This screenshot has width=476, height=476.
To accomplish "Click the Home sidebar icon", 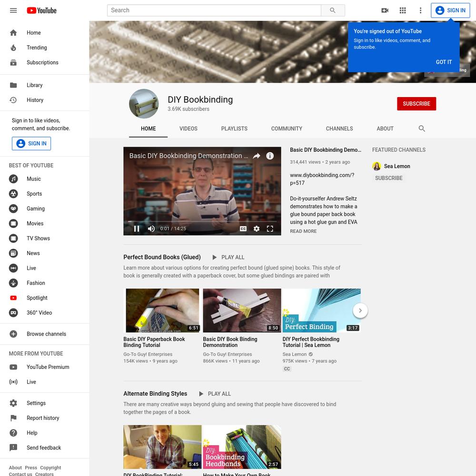I will click(x=13, y=33).
